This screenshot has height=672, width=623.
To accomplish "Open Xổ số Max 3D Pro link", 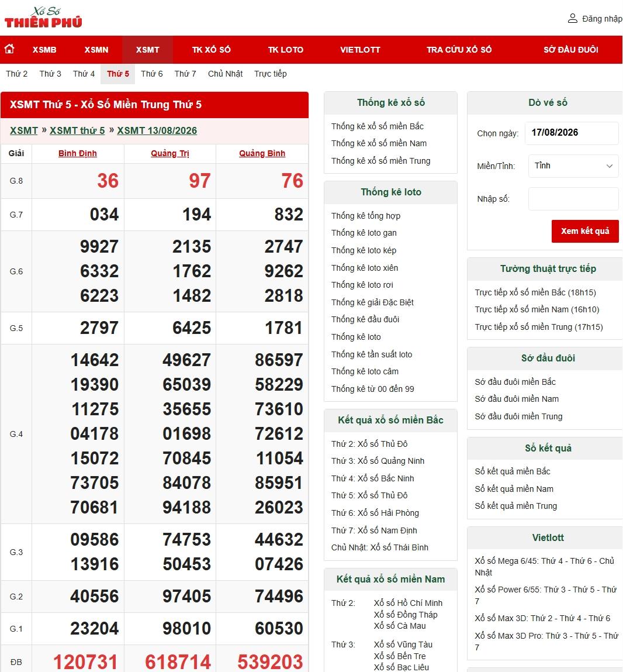I will [546, 642].
